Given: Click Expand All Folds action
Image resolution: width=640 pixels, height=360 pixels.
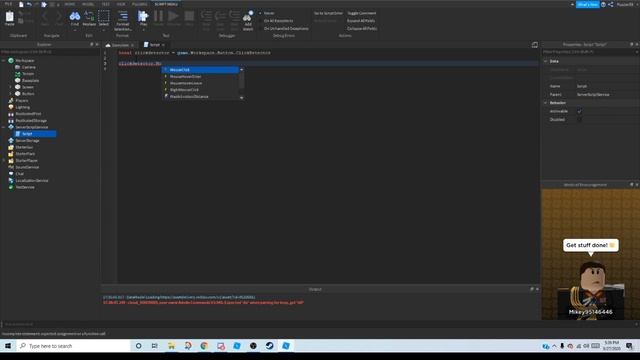Looking at the screenshot, I should tap(361, 20).
